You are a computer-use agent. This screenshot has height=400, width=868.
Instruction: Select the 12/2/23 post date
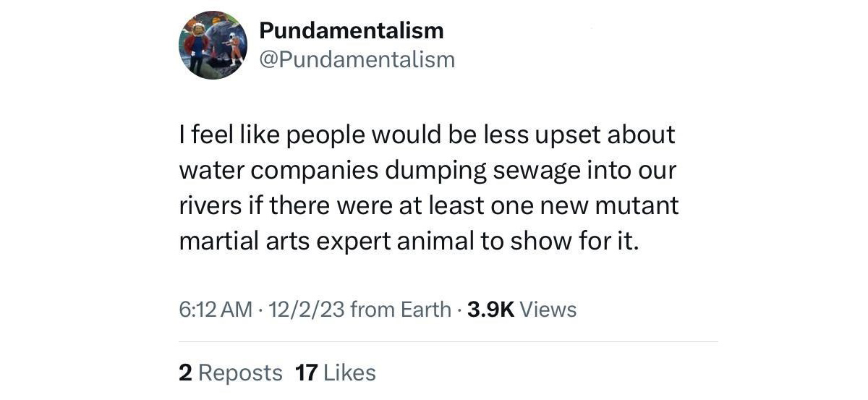[305, 310]
